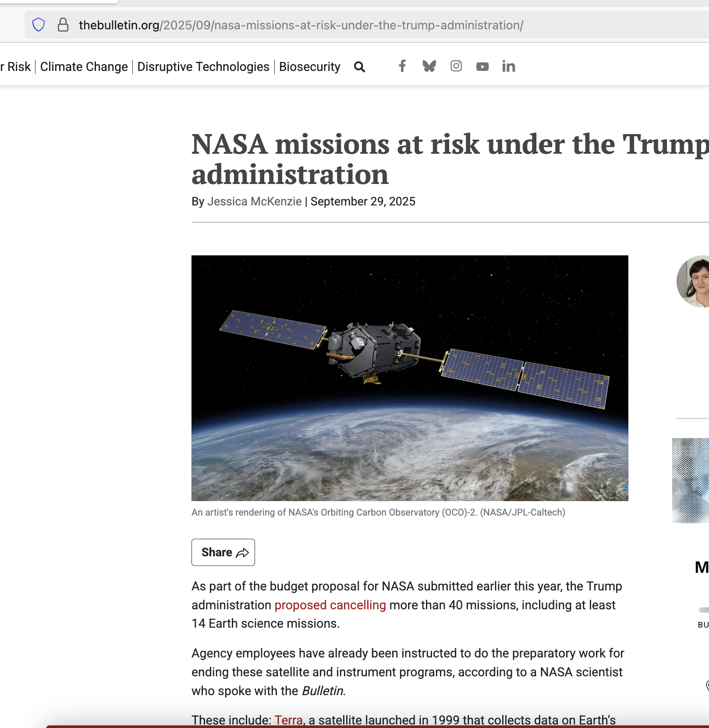709x728 pixels.
Task: Open the Climate Change menu item
Action: [84, 67]
